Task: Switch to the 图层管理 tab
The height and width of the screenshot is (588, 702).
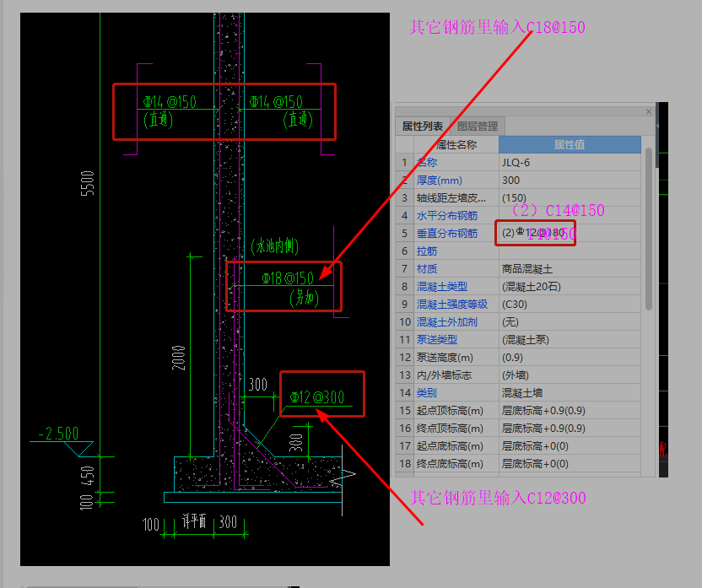Action: point(478,127)
